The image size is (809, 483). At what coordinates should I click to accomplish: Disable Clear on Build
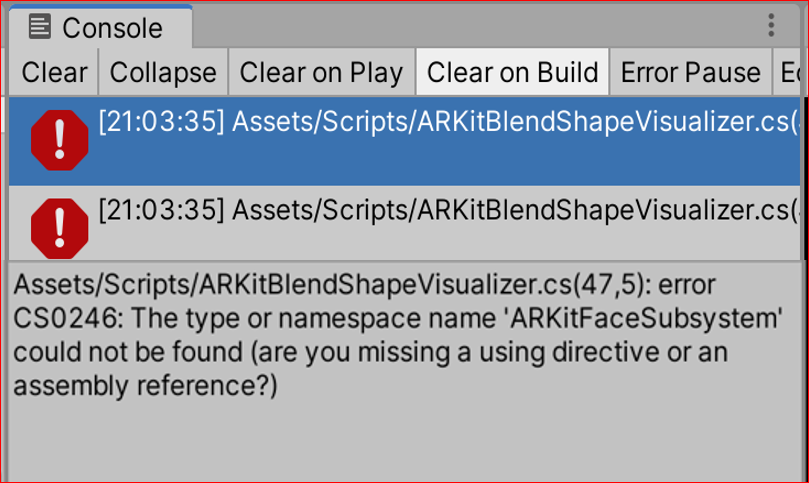[x=512, y=73]
